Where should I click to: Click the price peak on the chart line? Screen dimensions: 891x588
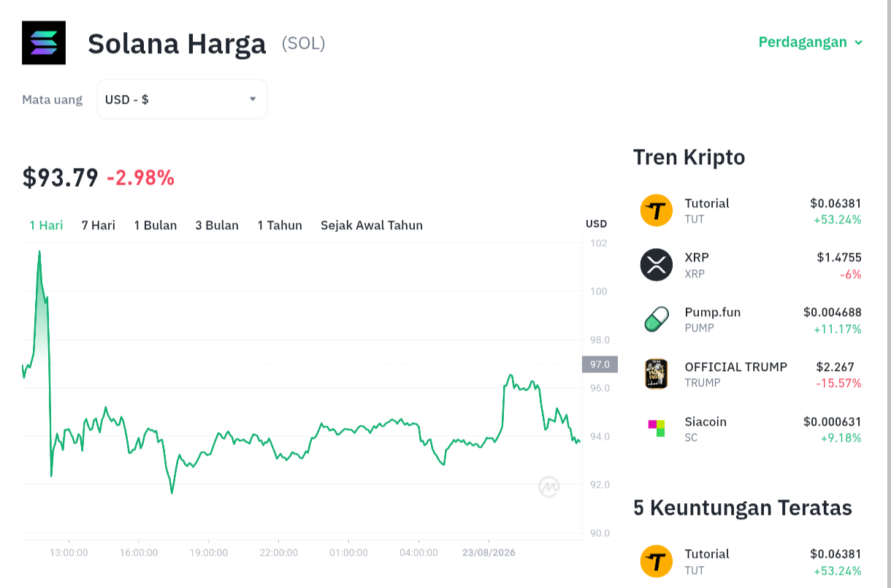pos(39,251)
